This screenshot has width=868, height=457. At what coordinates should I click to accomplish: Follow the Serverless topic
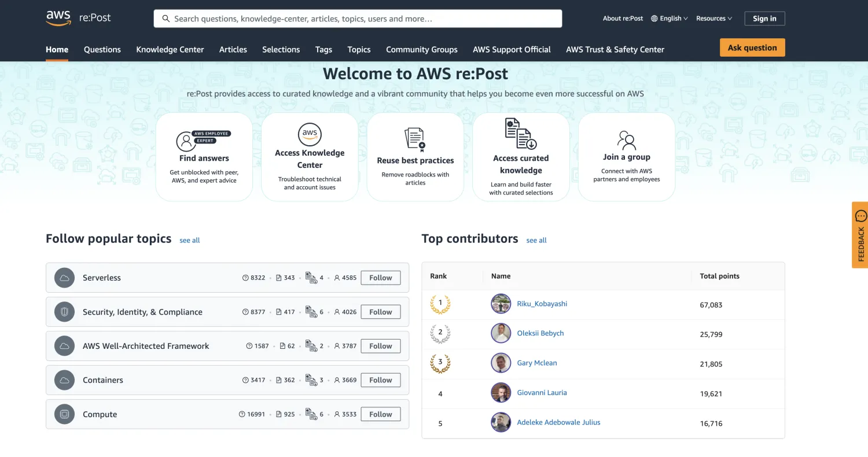pos(381,278)
